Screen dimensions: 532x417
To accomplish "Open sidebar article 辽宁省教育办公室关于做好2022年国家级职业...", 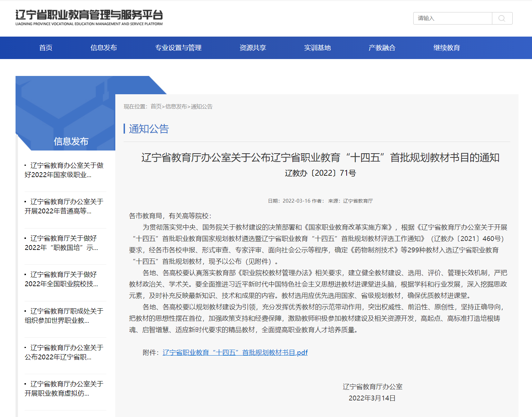I will 64,170.
